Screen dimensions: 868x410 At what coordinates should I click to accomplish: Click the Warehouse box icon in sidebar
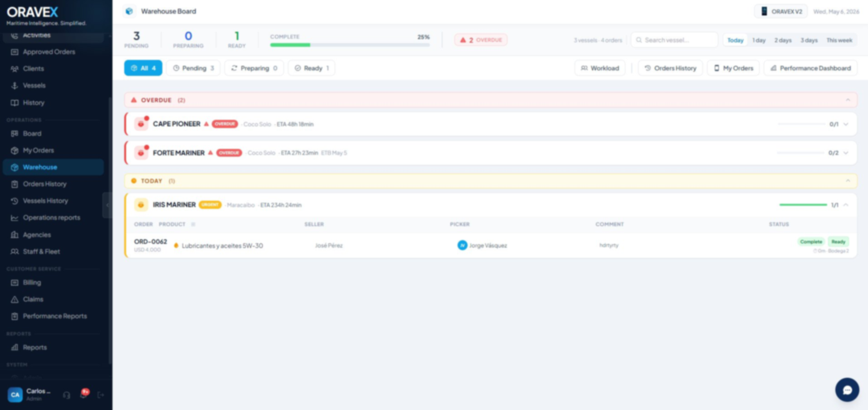click(15, 167)
